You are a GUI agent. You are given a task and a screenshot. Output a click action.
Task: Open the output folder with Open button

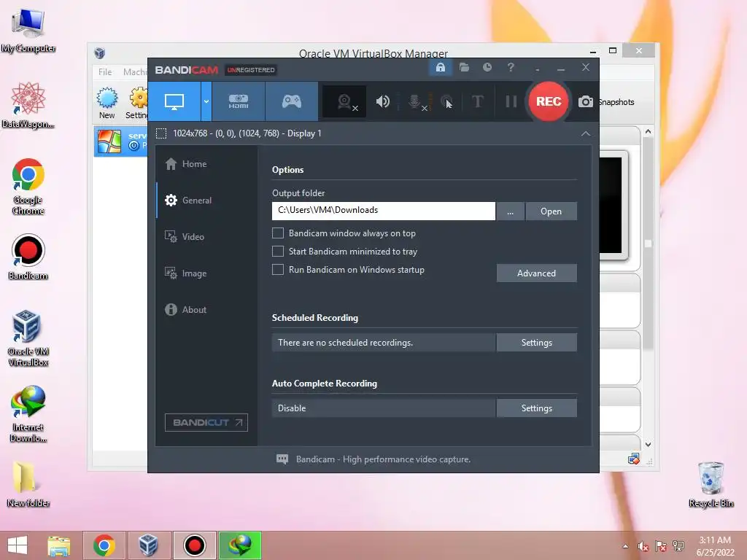coord(551,211)
